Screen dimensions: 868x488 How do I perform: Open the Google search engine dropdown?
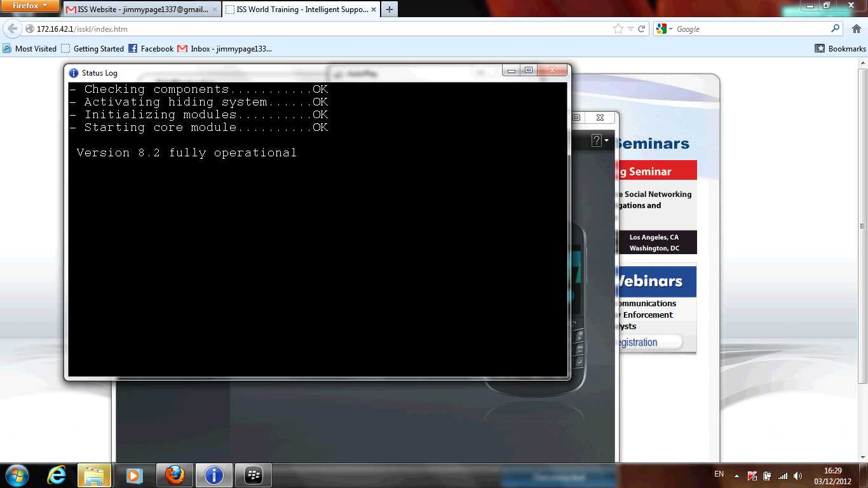point(665,29)
